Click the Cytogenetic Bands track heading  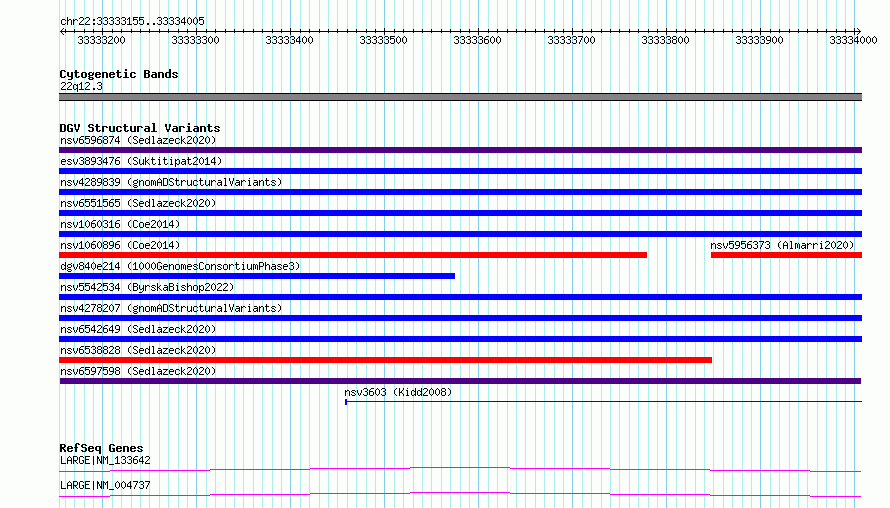click(x=119, y=74)
